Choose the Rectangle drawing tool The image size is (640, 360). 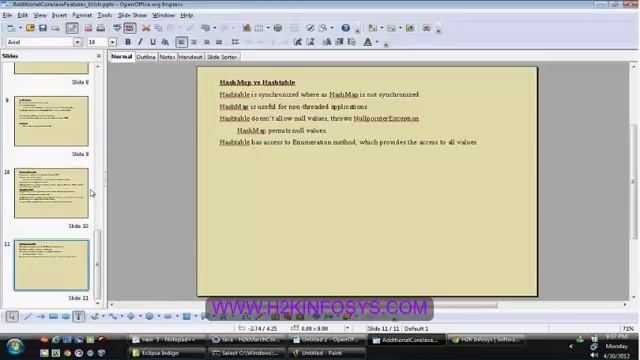tap(53, 316)
